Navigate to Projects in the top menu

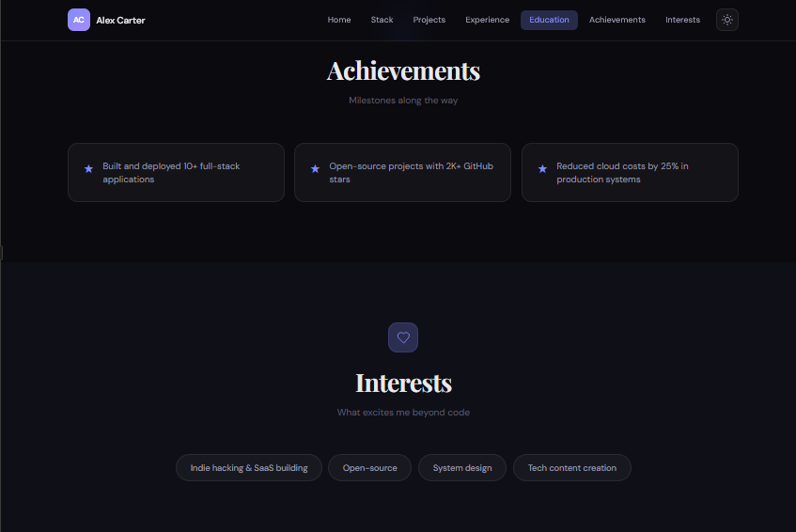tap(429, 20)
